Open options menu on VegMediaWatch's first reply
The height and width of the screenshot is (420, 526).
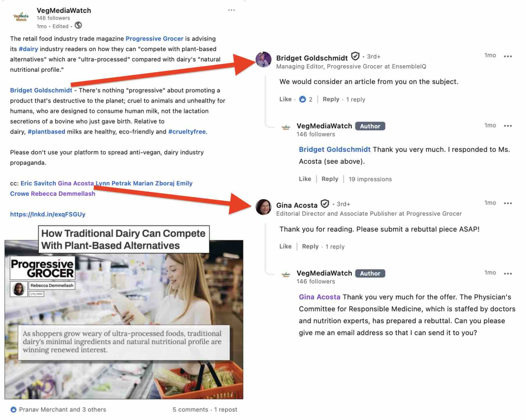pyautogui.click(x=508, y=126)
